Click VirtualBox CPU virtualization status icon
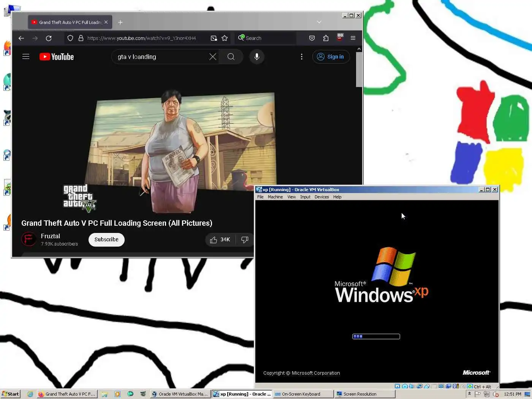 [x=456, y=386]
